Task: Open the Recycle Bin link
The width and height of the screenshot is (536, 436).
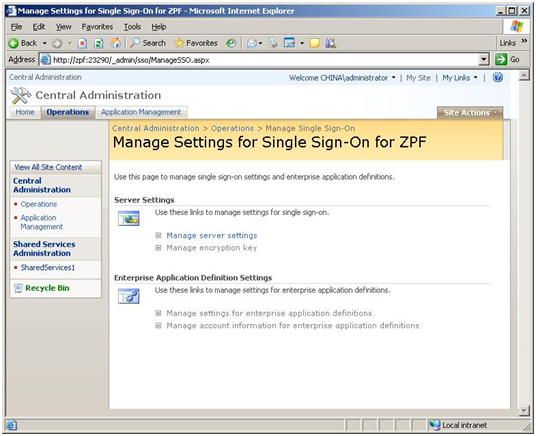Action: [47, 288]
